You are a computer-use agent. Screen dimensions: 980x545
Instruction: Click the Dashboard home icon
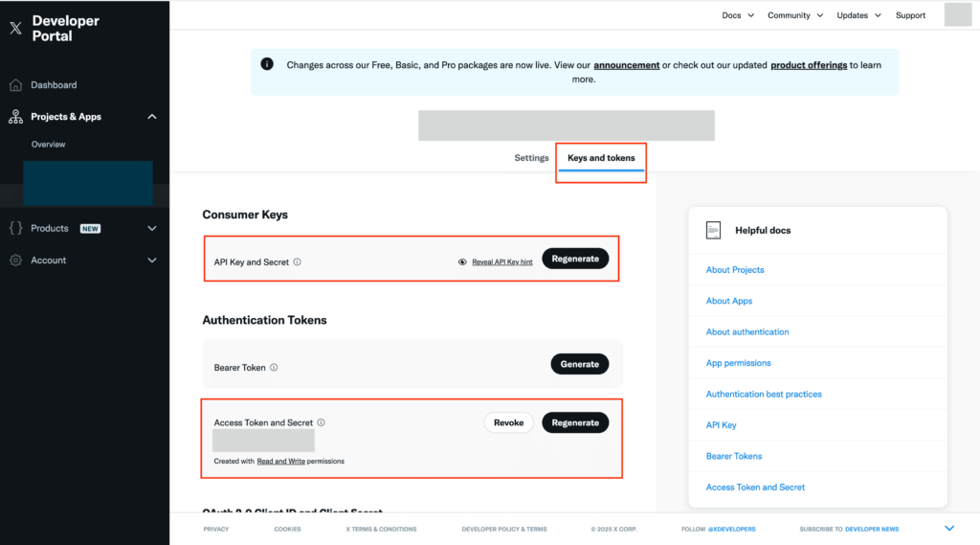pyautogui.click(x=15, y=85)
